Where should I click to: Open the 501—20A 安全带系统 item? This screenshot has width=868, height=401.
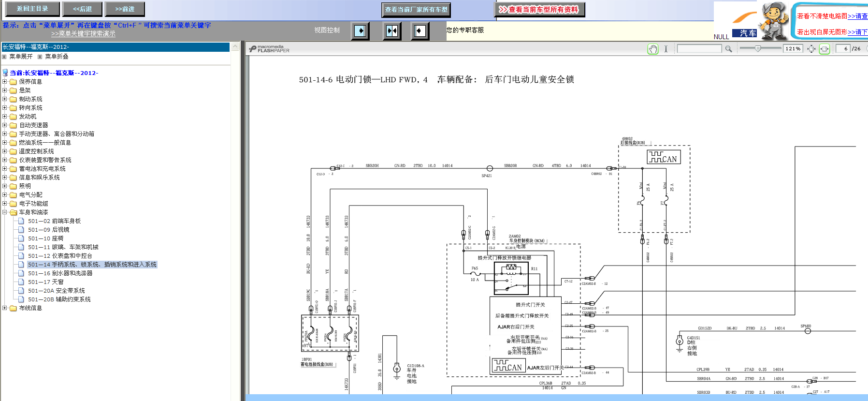57,291
